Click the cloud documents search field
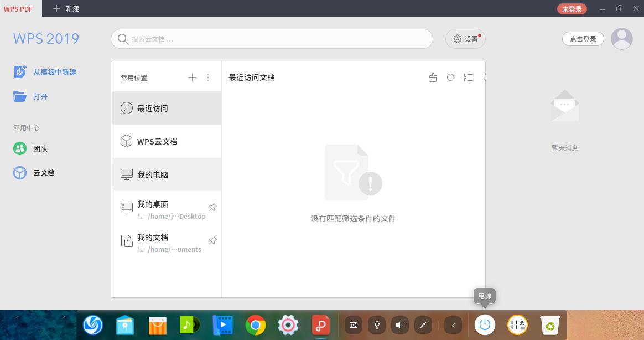 (272, 39)
